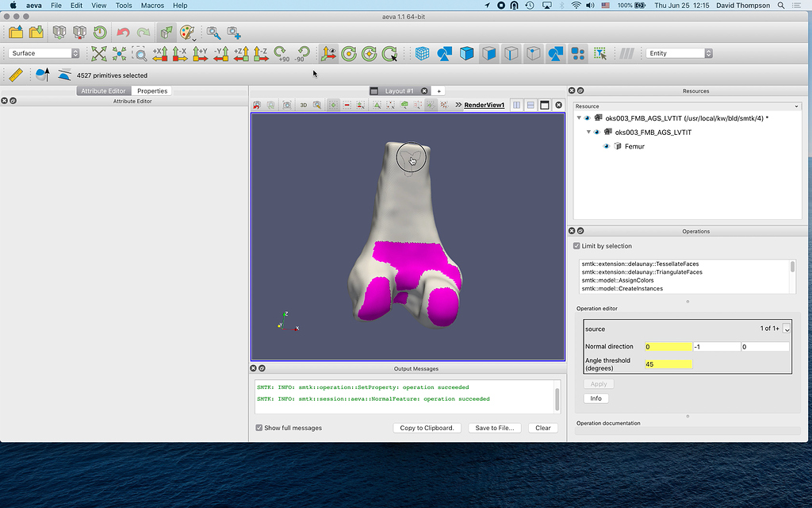Click the color palette icon in toolbar
Image resolution: width=812 pixels, height=508 pixels.
click(186, 33)
